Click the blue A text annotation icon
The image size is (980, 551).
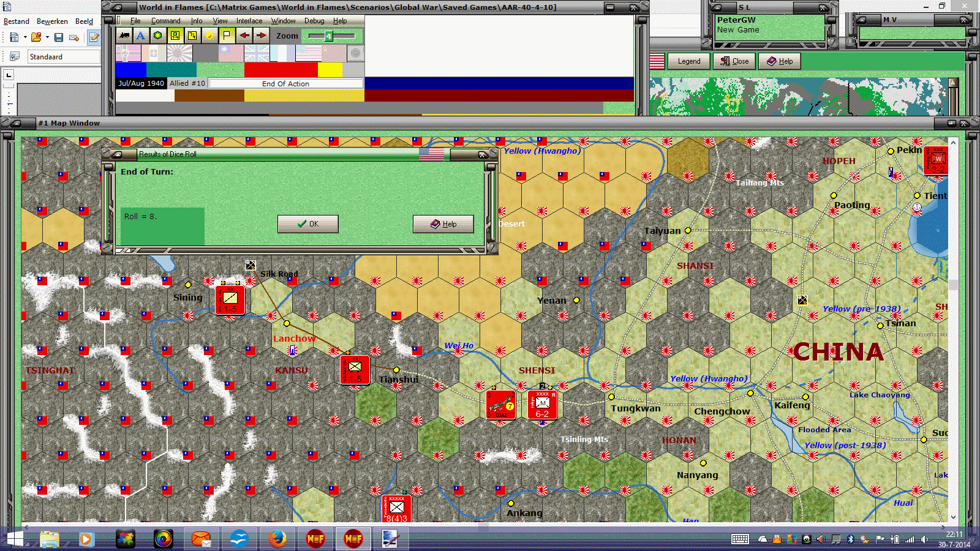tap(141, 36)
